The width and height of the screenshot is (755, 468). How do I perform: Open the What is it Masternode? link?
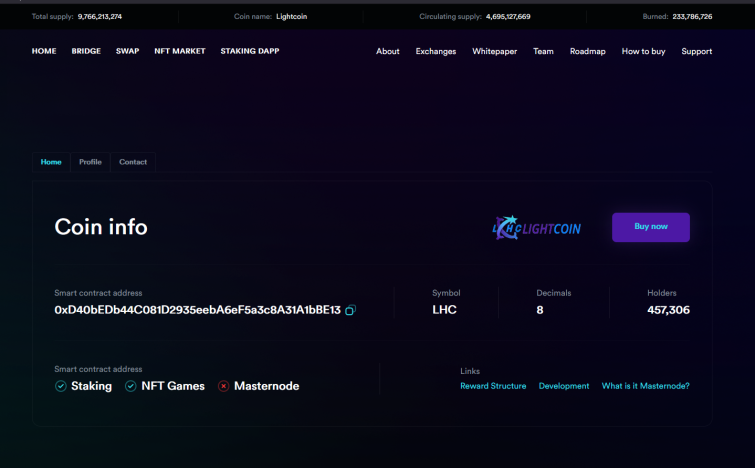point(646,386)
